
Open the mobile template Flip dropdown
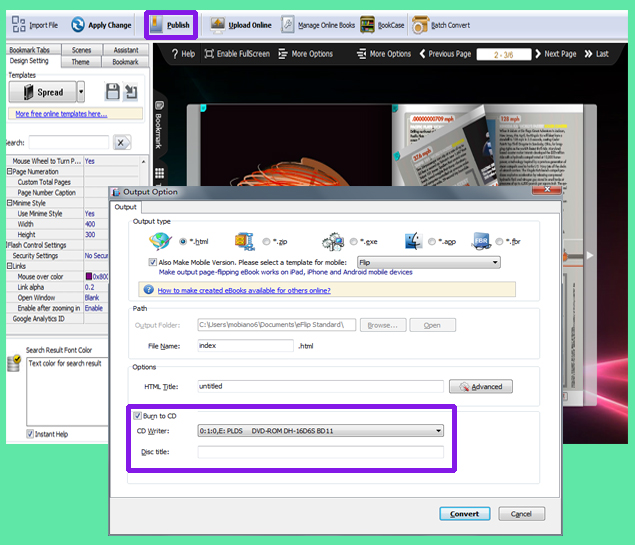428,262
